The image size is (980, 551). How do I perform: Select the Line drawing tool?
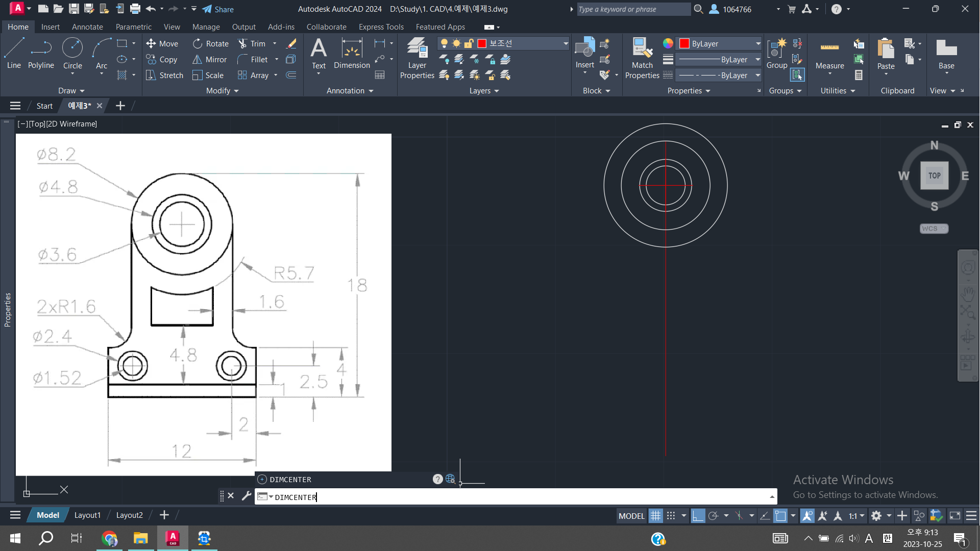point(14,53)
